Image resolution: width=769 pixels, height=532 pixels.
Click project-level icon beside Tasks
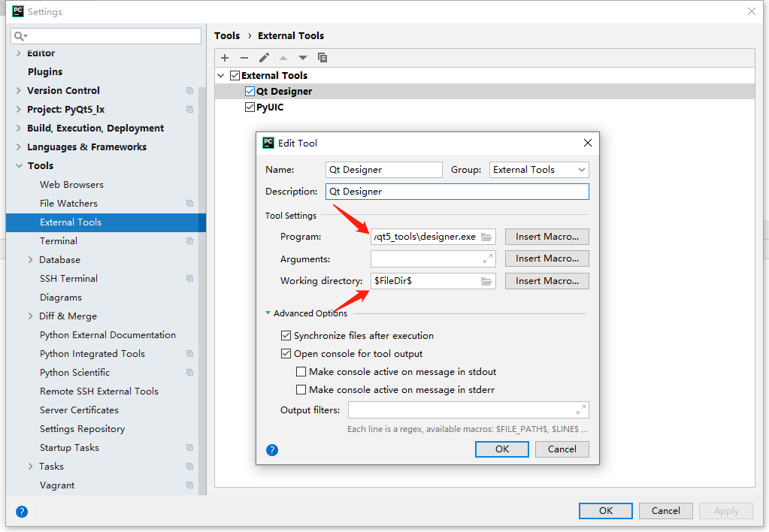click(189, 467)
